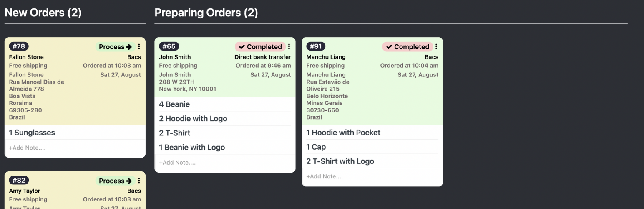Open the three-dot menu on order #78
Viewport: 644px width, 209px height.
(x=139, y=47)
